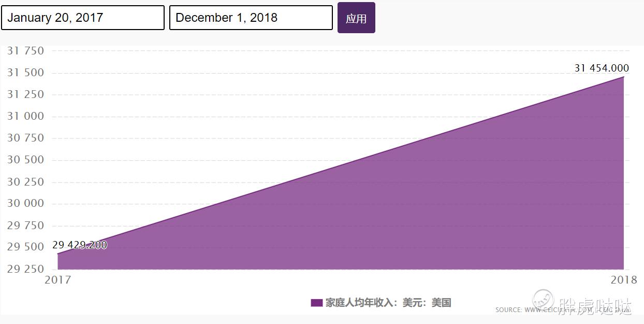644x324 pixels.
Task: Click the 31 250 y-axis label
Action: click(x=25, y=94)
